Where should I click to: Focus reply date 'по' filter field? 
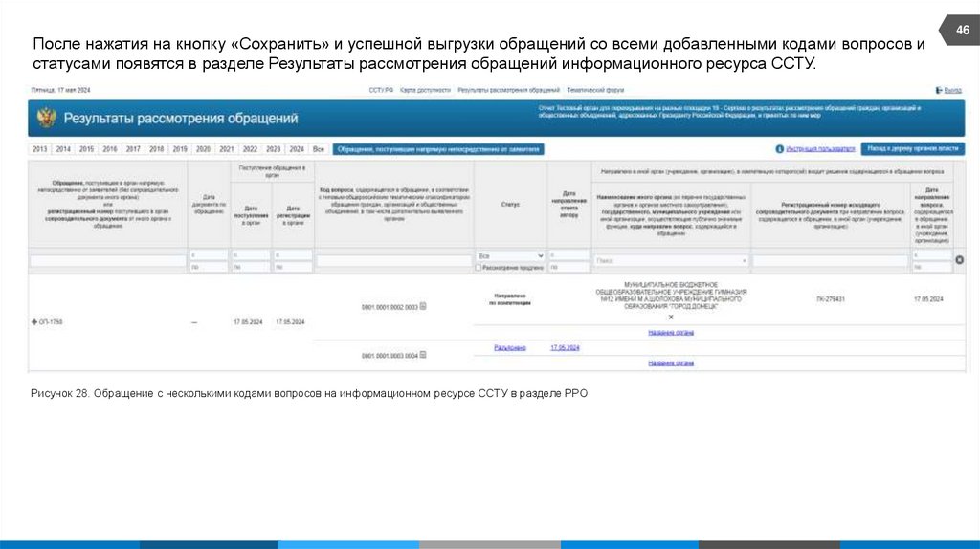coord(568,267)
